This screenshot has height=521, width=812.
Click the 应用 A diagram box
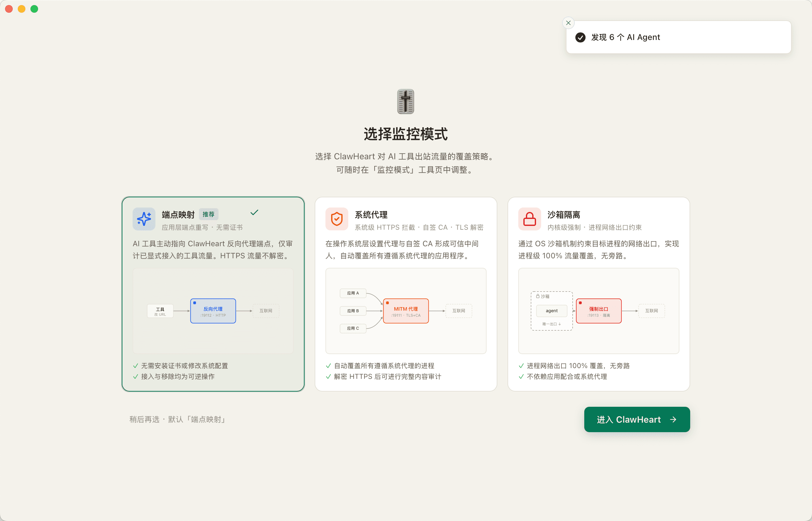tap(353, 293)
